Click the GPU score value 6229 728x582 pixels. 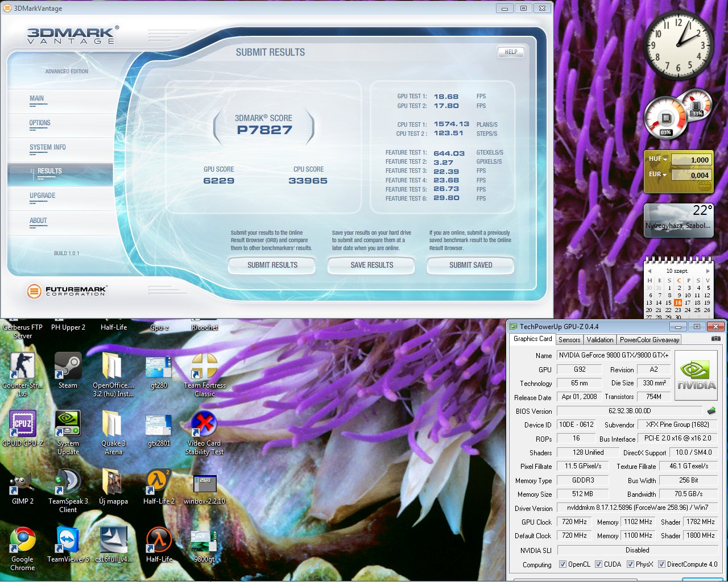(x=219, y=181)
